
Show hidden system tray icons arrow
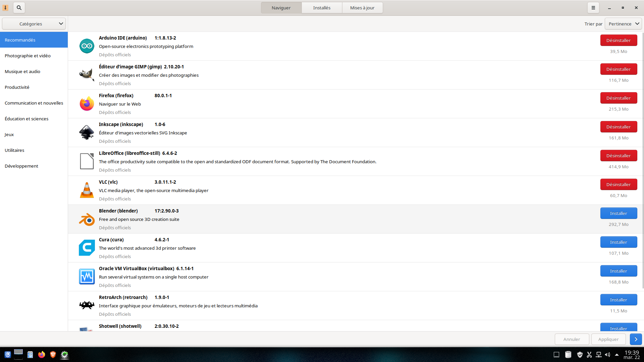coord(616,355)
